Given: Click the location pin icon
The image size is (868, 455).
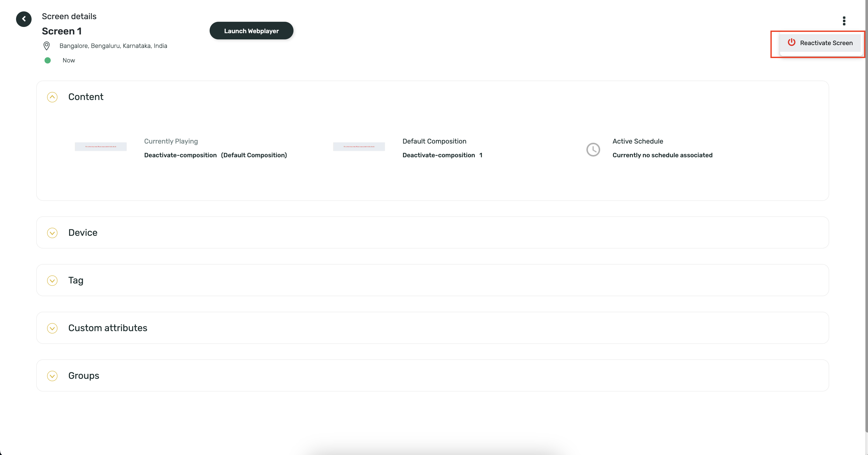Looking at the screenshot, I should pos(47,46).
